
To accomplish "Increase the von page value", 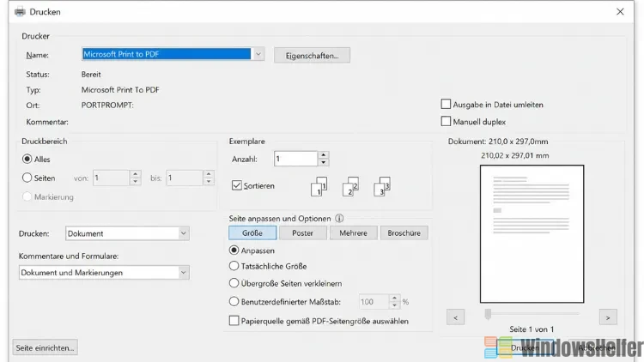I will tap(135, 174).
